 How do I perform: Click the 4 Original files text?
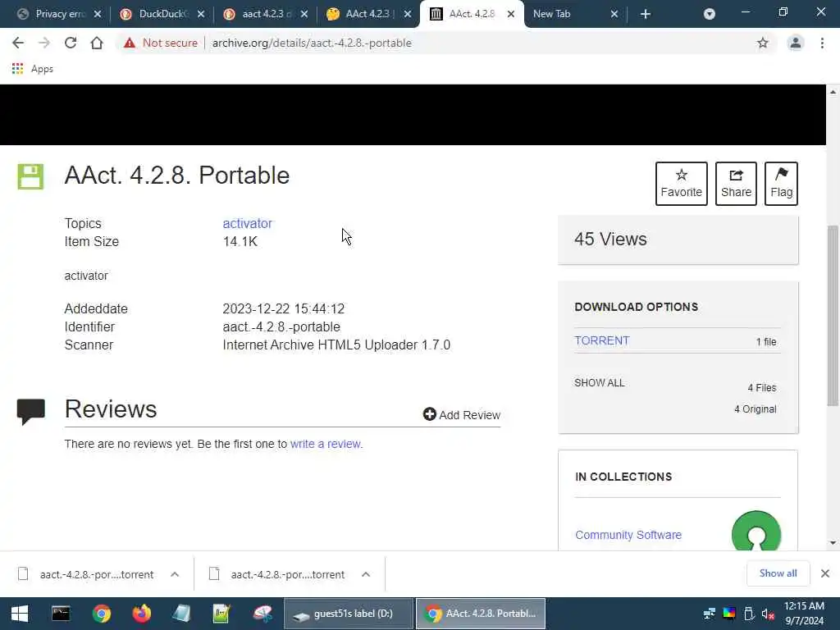(x=755, y=409)
